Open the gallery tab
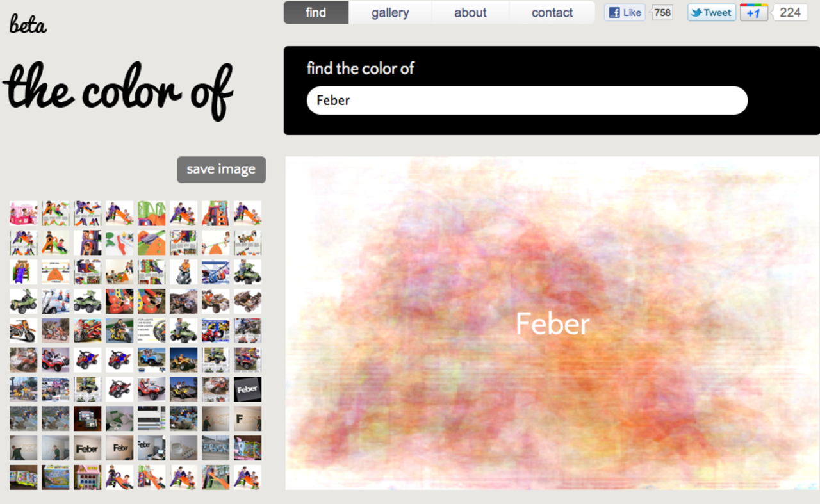The image size is (820, 504). (390, 13)
